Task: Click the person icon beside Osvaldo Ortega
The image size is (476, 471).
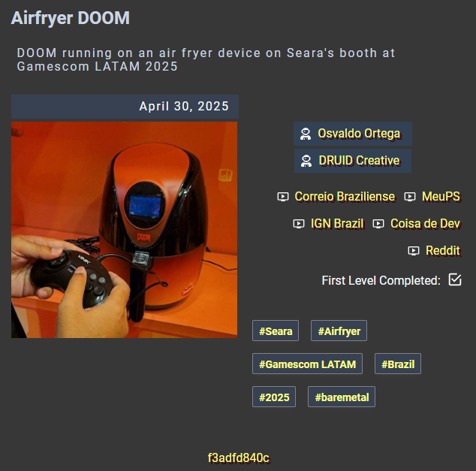Action: click(x=306, y=134)
